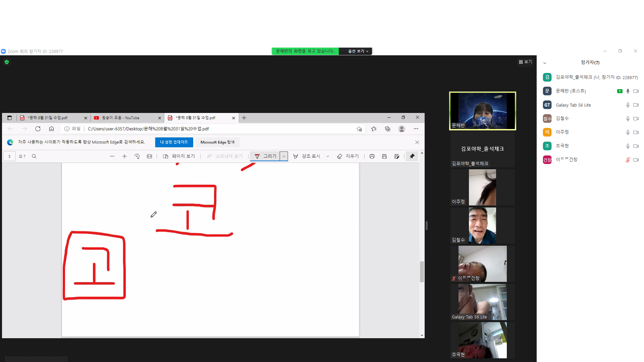The height and width of the screenshot is (362, 644).
Task: Select the Erase (지우기) tool
Action: [x=348, y=156]
